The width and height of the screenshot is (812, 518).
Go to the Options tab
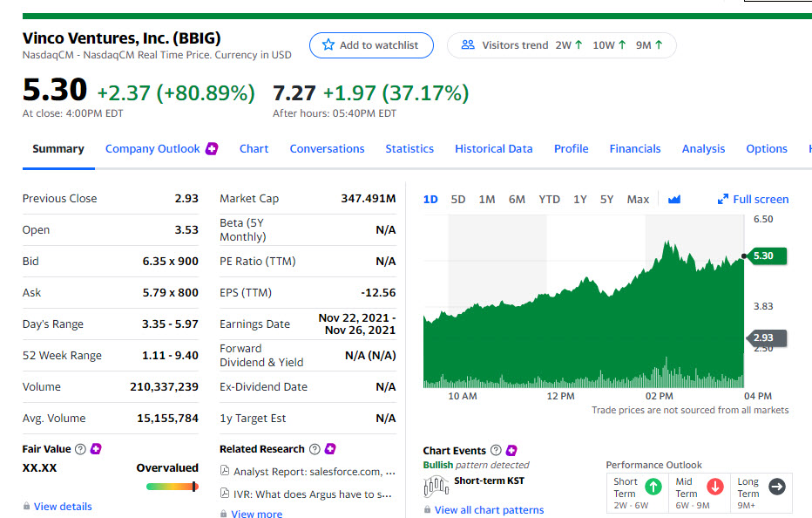[x=767, y=149]
